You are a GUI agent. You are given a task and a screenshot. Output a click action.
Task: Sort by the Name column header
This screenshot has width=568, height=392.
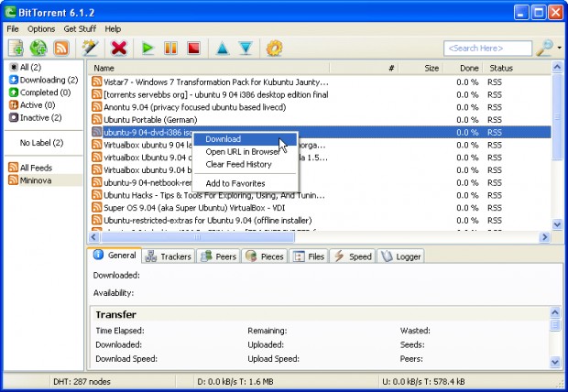[208, 68]
